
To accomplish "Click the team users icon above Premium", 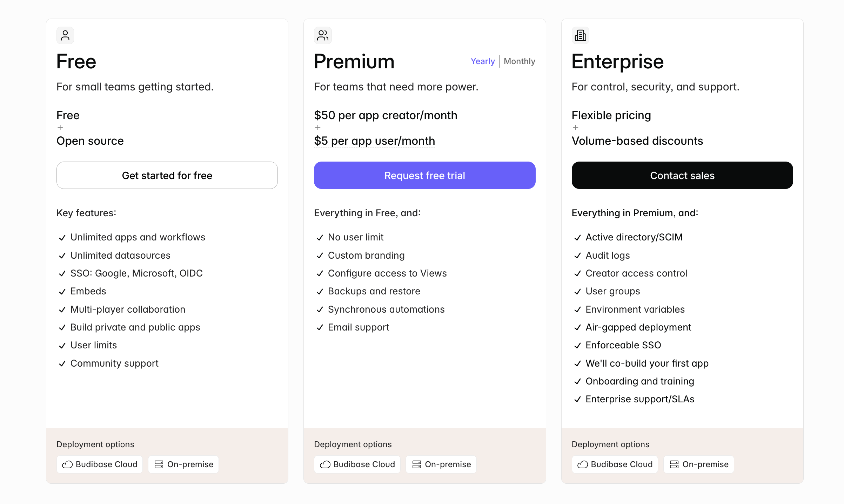I will 323,35.
